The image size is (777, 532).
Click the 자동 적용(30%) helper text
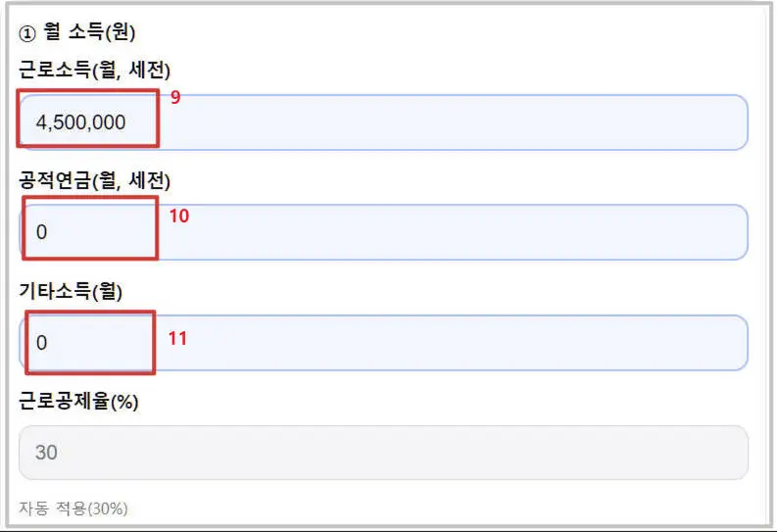click(73, 508)
